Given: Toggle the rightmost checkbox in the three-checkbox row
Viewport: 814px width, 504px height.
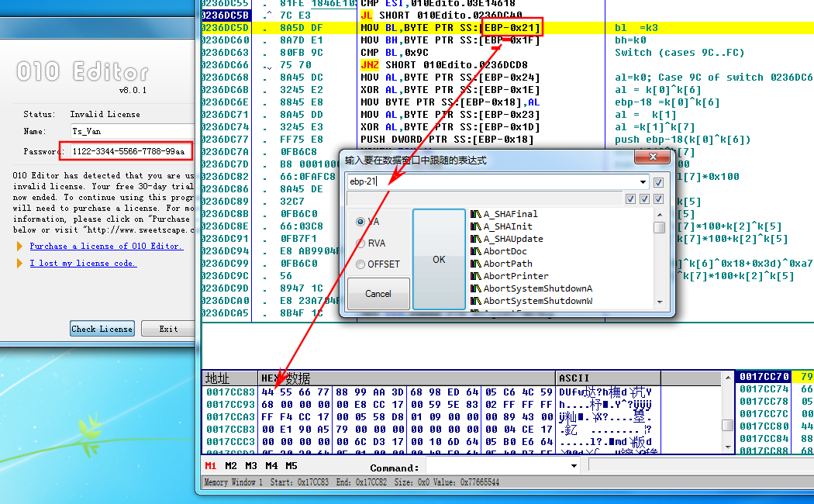Looking at the screenshot, I should tap(658, 198).
